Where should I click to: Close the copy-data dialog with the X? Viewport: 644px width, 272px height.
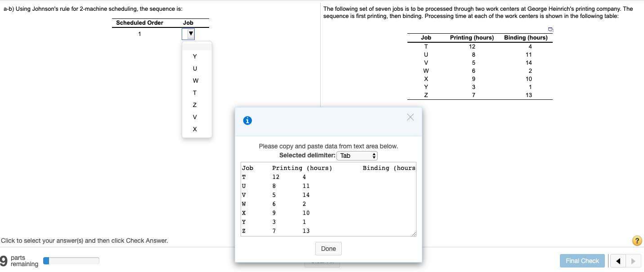(x=410, y=117)
